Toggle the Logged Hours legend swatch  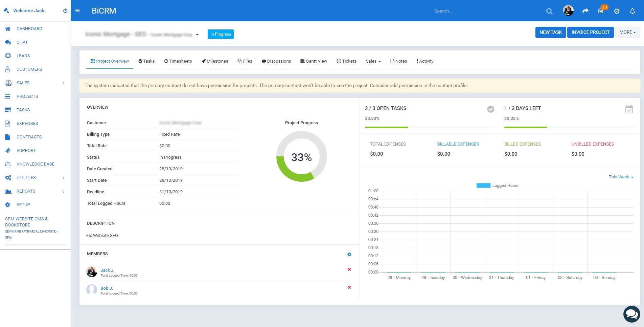(x=483, y=186)
